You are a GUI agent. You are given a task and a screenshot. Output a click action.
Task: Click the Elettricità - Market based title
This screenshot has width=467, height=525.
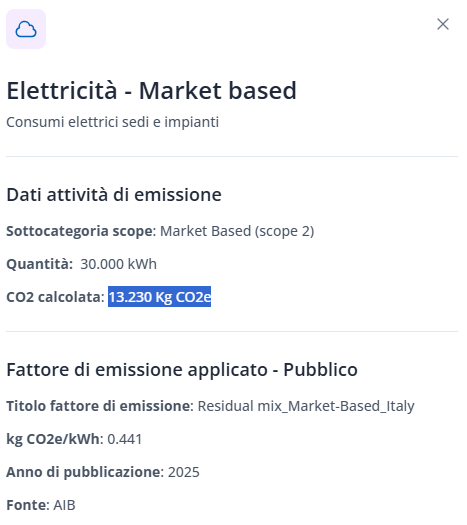[152, 90]
